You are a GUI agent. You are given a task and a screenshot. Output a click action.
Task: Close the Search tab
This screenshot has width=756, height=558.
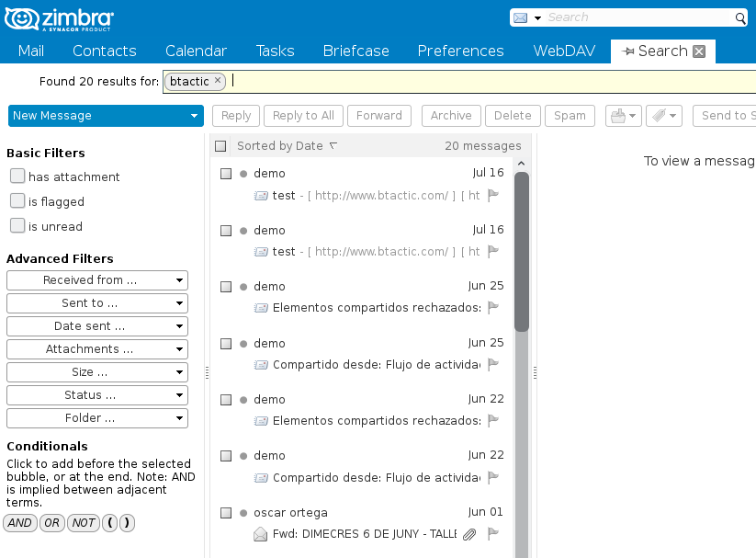(699, 51)
